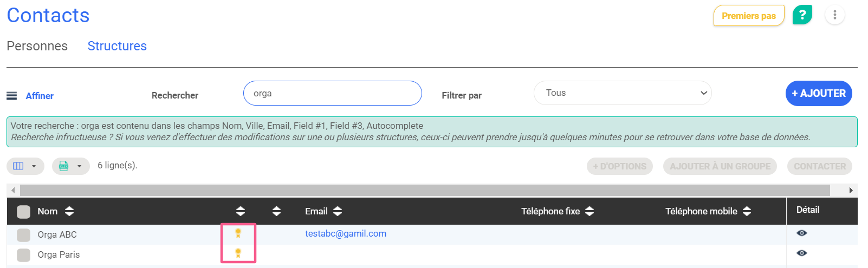The image size is (868, 268).
Task: Open the Filtrer par Tous dropdown
Action: pos(622,93)
